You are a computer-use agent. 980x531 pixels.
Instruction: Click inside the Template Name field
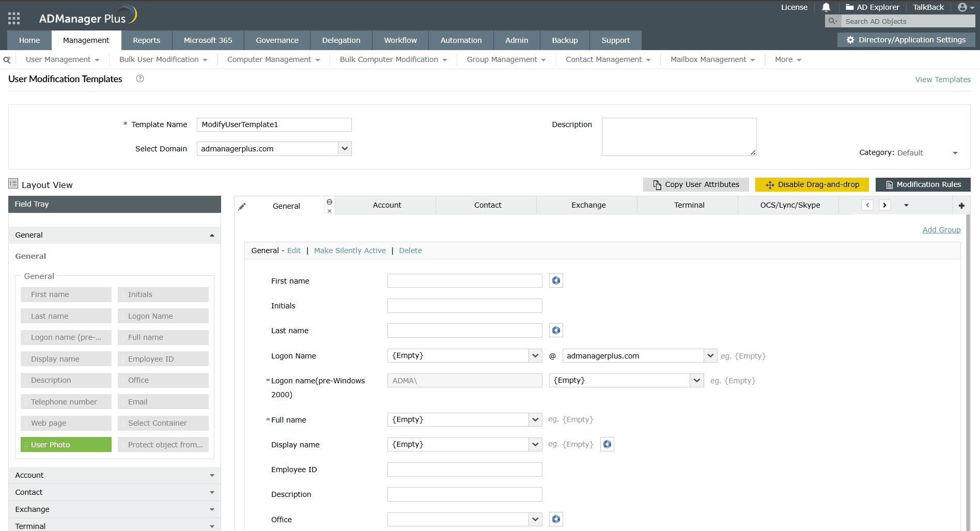tap(274, 124)
